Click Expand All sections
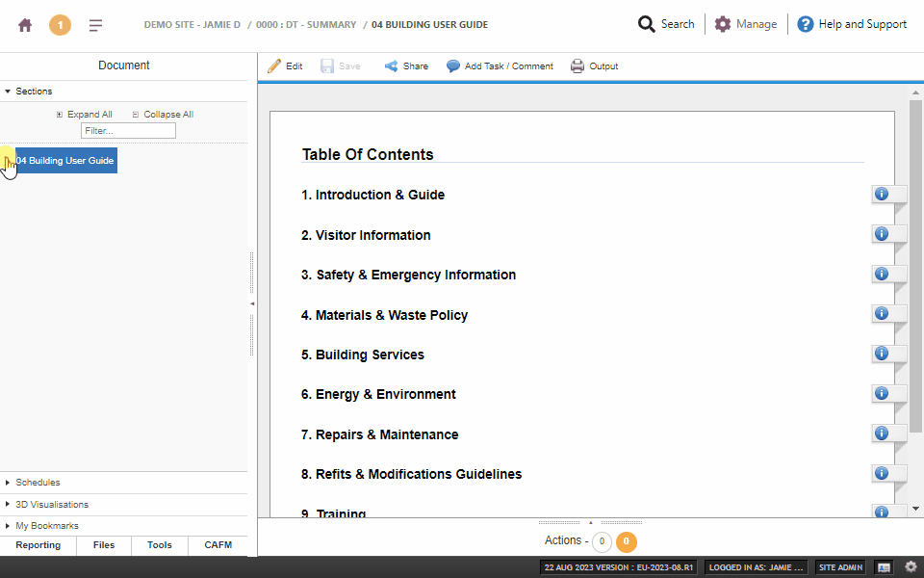924x578 pixels. (85, 115)
